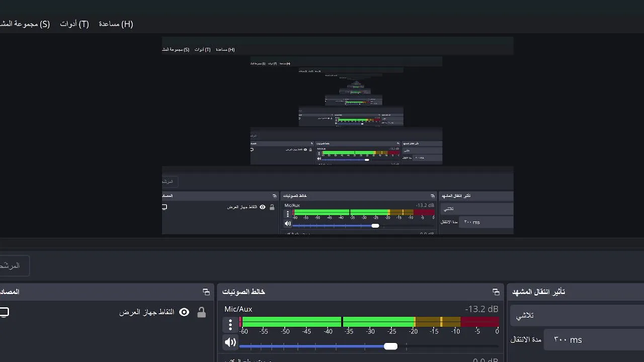Click the خالط الصوتيات panel title

click(244, 292)
